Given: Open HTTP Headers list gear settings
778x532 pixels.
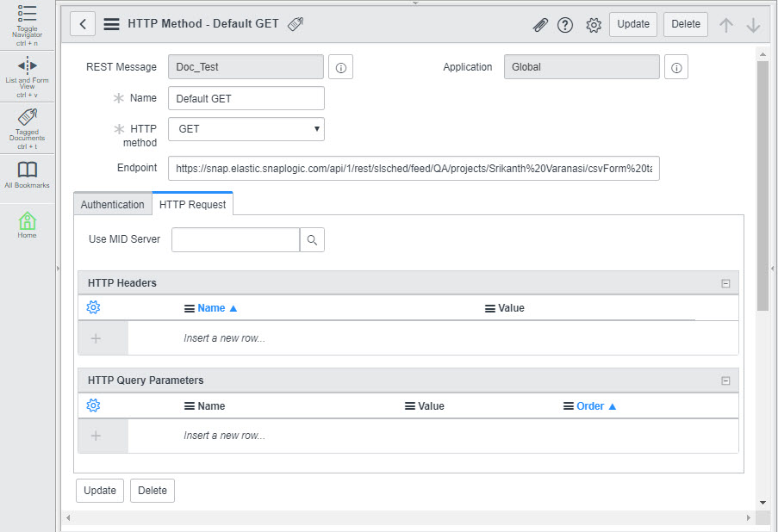Looking at the screenshot, I should tap(94, 307).
